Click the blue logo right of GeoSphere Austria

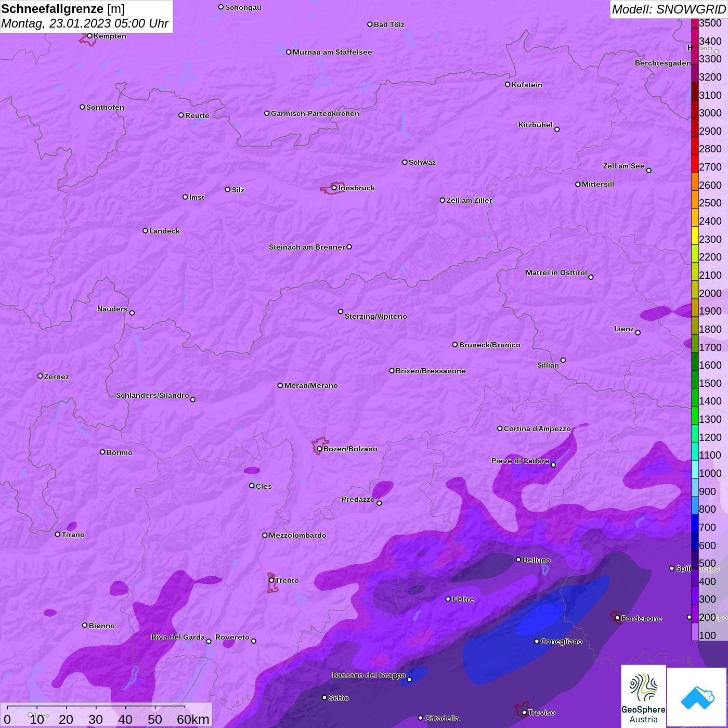[697, 697]
